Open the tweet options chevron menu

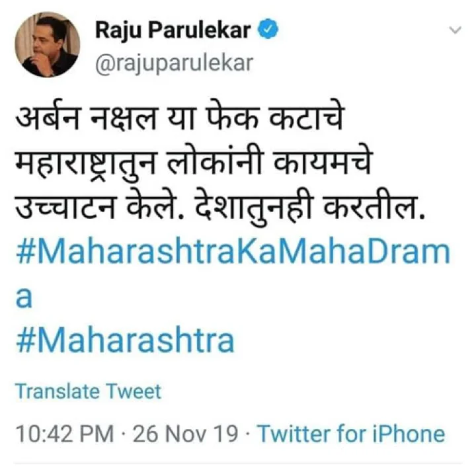click(x=455, y=30)
